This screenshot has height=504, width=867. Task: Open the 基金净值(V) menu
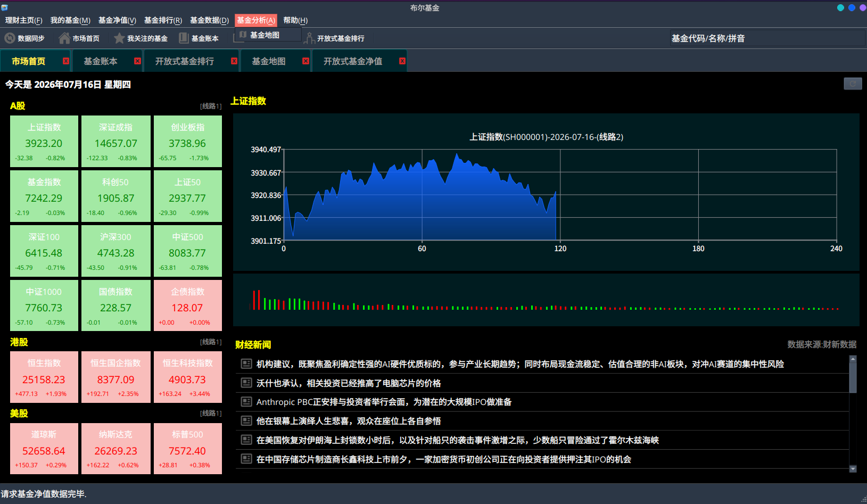(117, 20)
